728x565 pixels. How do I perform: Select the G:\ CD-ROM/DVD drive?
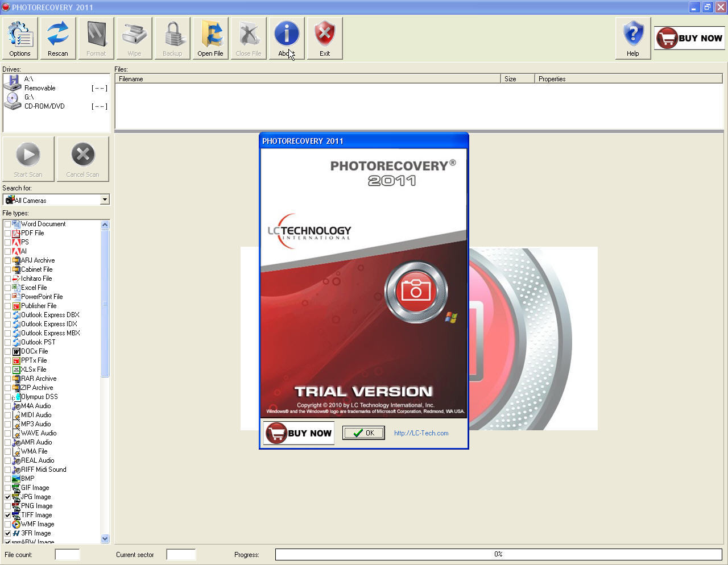pyautogui.click(x=56, y=102)
